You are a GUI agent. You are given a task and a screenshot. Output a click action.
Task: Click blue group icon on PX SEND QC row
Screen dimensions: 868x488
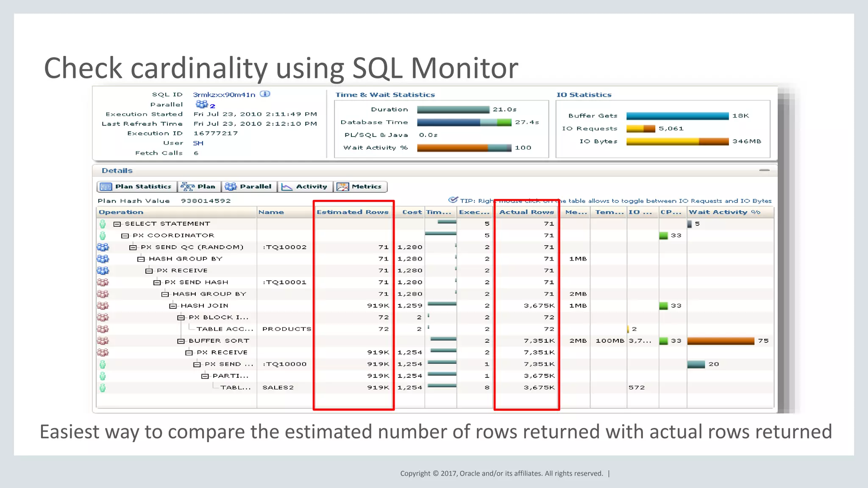pyautogui.click(x=103, y=247)
